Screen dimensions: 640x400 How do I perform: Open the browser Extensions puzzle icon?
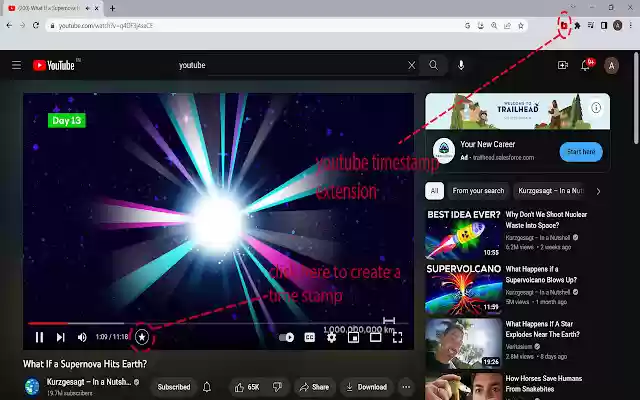577,26
